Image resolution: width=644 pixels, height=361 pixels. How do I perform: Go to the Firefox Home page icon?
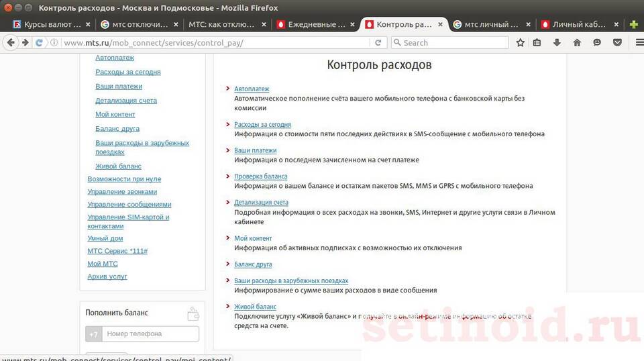tap(577, 42)
